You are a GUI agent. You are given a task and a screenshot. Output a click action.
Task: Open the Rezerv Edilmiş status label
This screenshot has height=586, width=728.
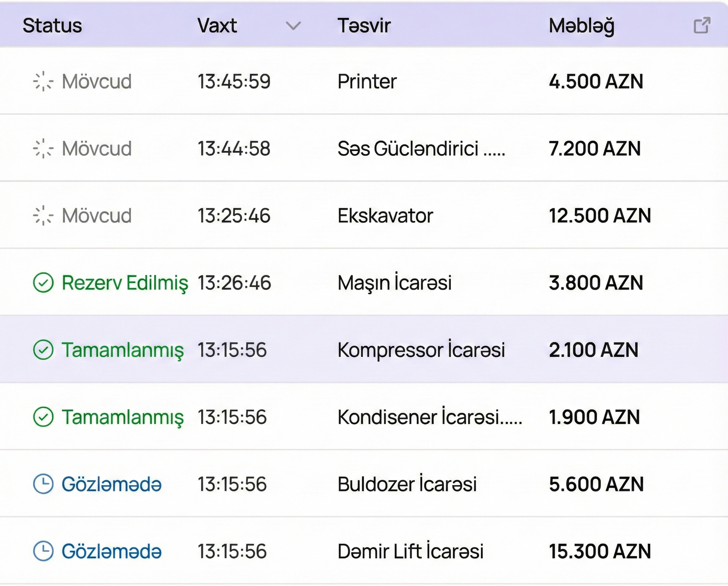[125, 283]
